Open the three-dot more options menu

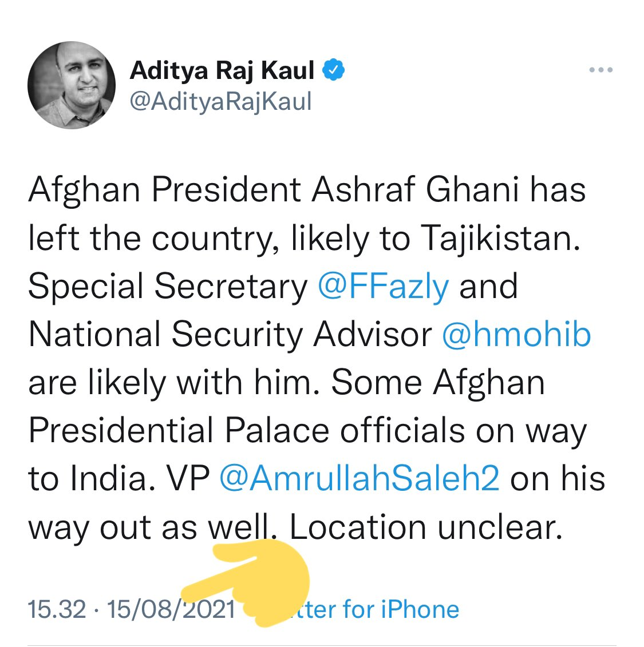tap(600, 70)
